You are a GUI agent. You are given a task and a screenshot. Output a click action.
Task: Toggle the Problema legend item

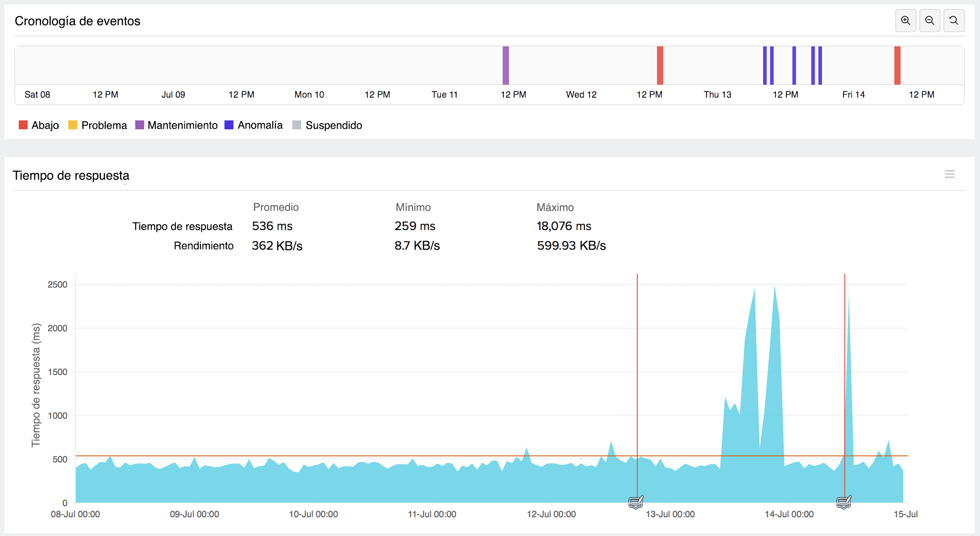tap(98, 125)
